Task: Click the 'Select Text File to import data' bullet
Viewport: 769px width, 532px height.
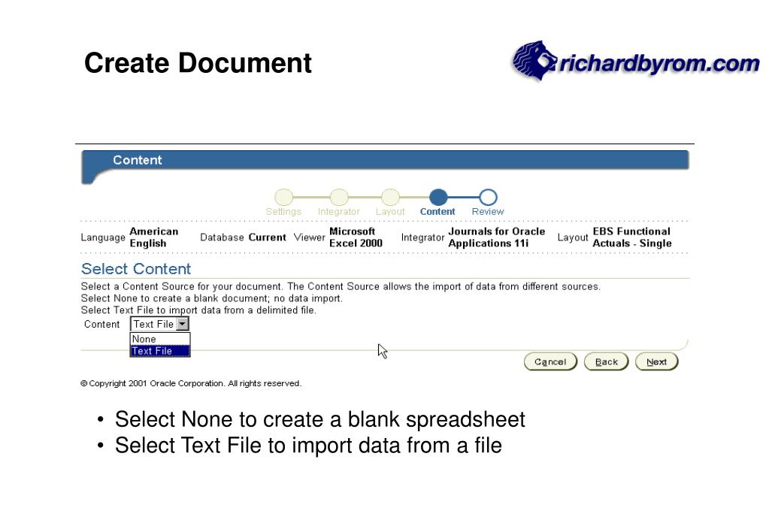Action: 308,446
